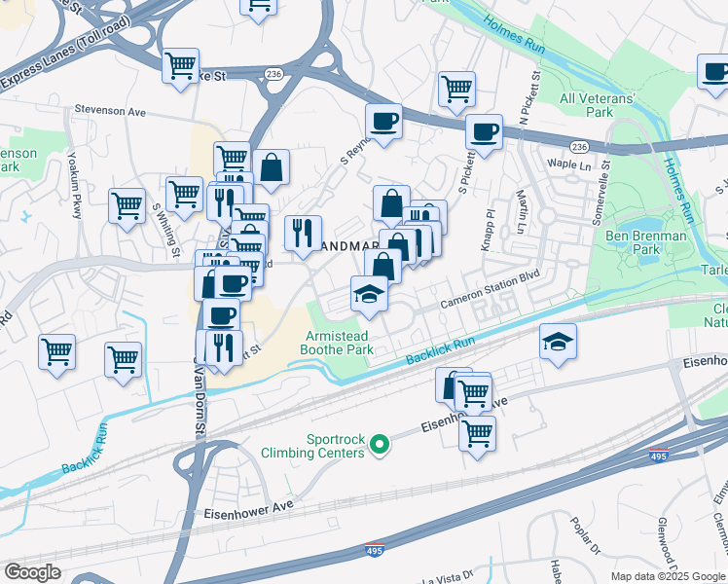
Task: Select the graduation cap marker near Eisenhower Ave
Action: [558, 345]
